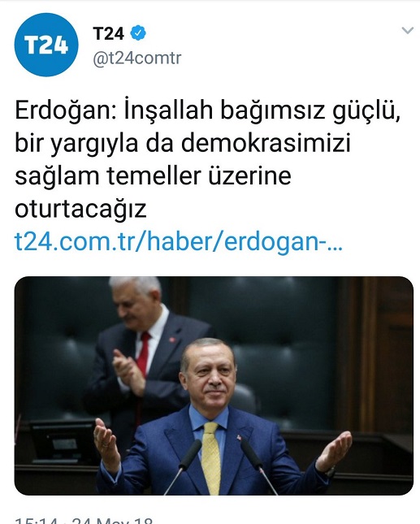Click the 24 May 18 date text

click(112, 520)
